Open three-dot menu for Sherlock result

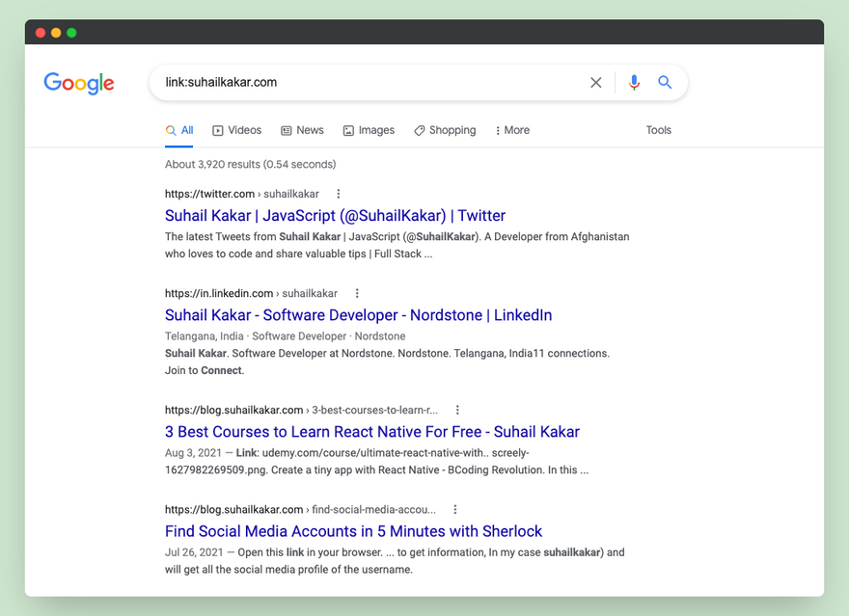455,509
